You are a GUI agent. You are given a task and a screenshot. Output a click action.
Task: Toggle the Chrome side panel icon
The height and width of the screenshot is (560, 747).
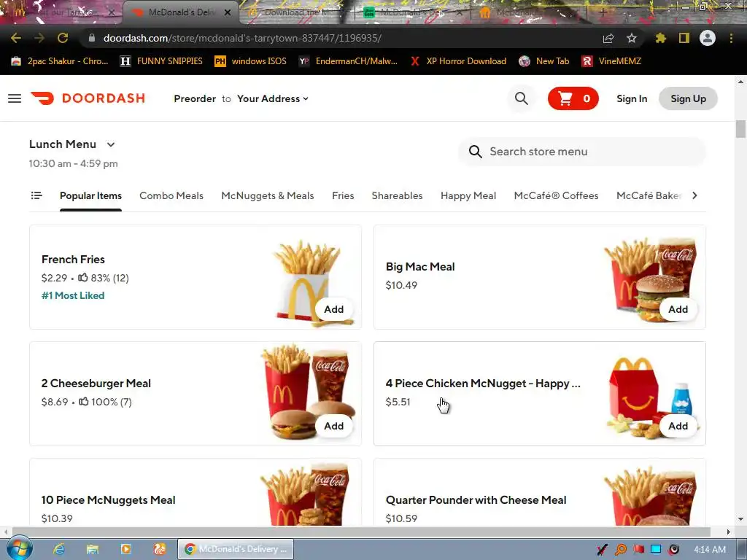click(684, 38)
